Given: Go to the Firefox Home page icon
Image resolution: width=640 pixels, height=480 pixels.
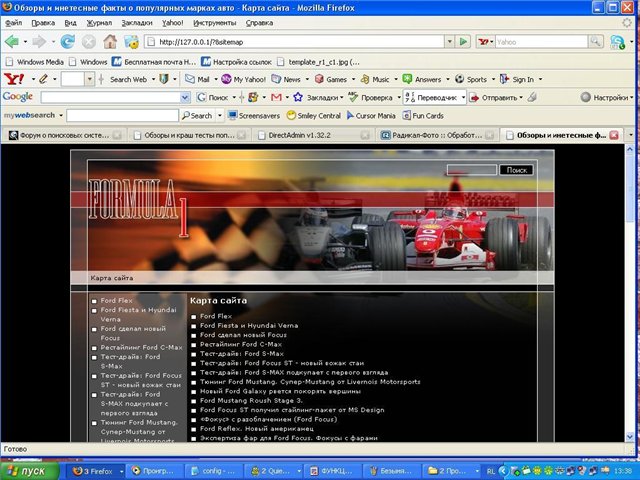Looking at the screenshot, I should 110,41.
